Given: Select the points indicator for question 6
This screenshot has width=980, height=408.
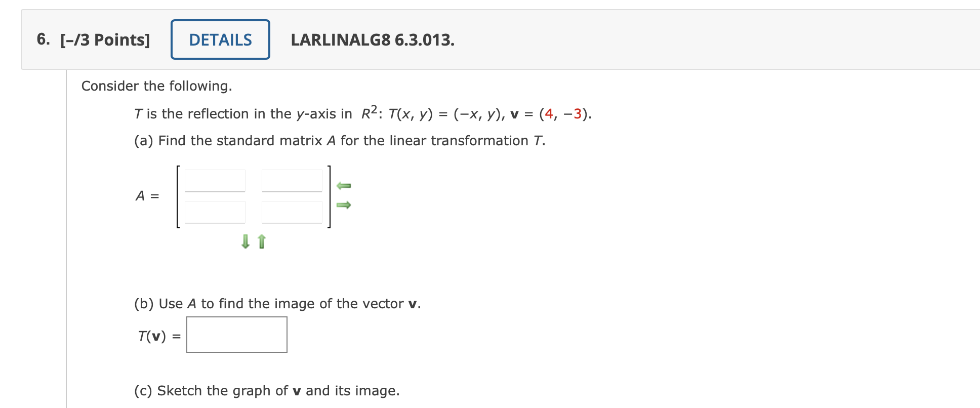Looking at the screenshot, I should point(105,39).
